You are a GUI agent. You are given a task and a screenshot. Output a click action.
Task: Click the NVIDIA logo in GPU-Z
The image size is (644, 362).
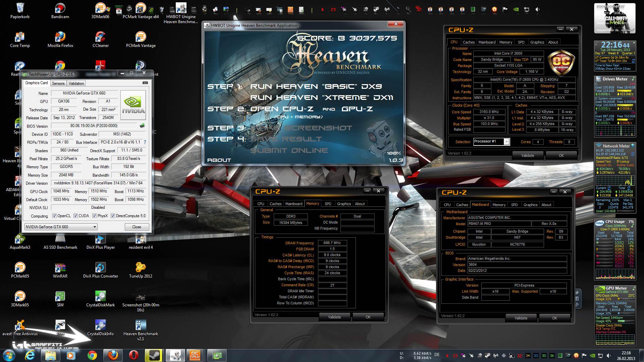(133, 105)
